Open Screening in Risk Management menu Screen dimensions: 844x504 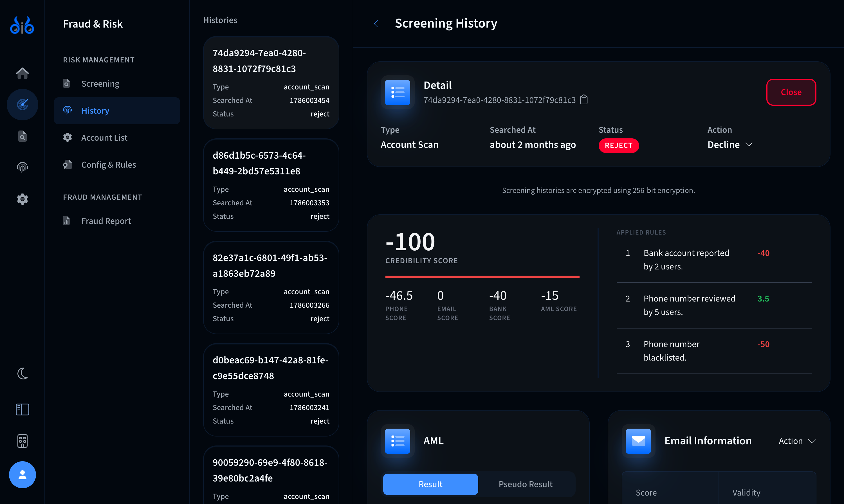117,84
